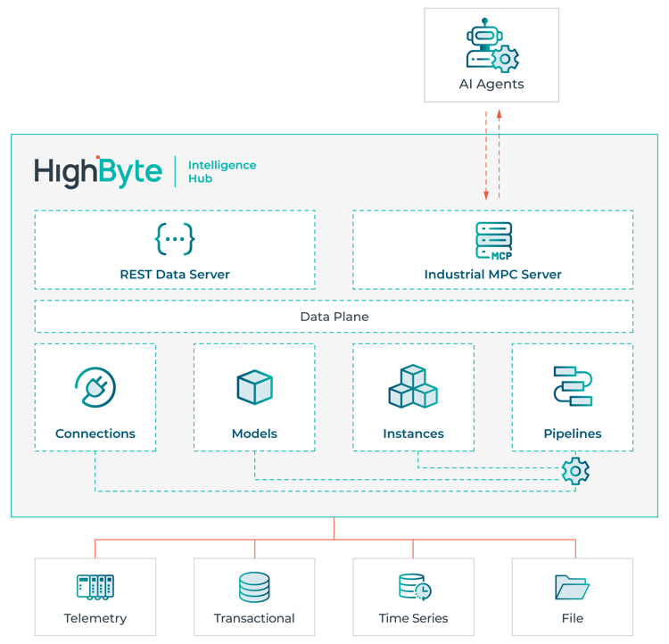
Task: Click the REST Data Server curly braces icon
Action: 175,239
